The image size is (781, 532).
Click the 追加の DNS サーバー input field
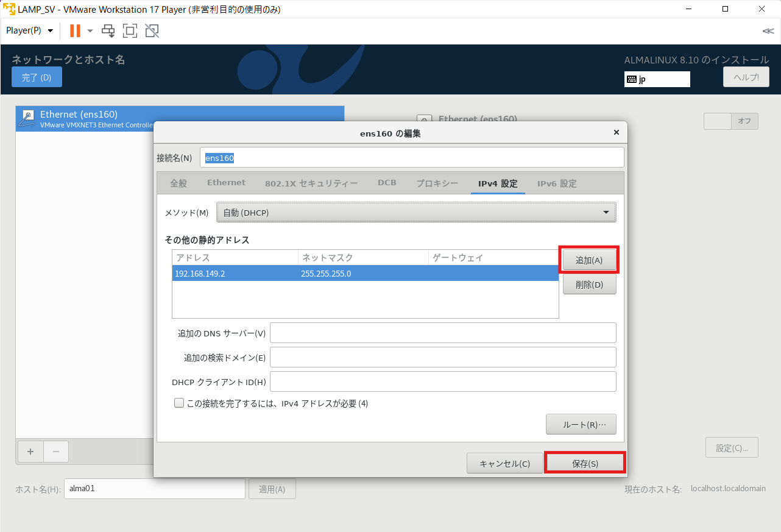(443, 333)
